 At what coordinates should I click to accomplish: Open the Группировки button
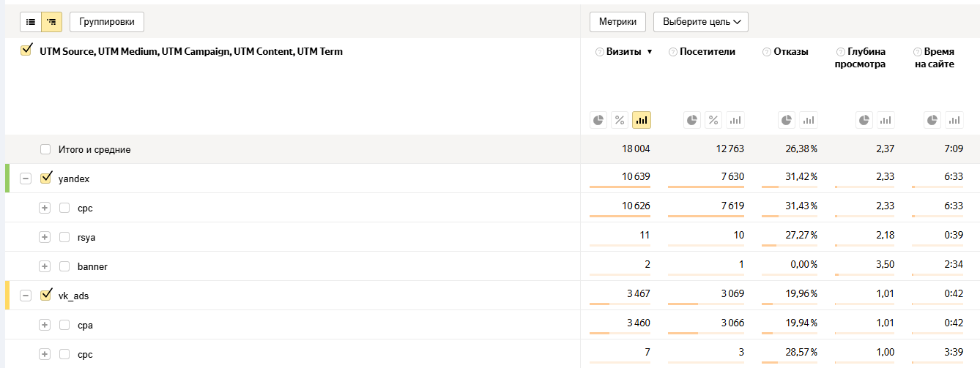coord(107,22)
